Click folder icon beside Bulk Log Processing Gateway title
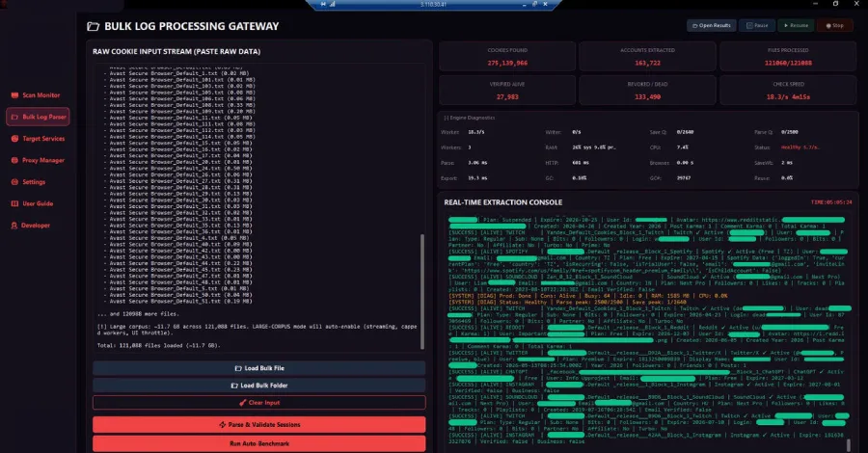 [93, 26]
